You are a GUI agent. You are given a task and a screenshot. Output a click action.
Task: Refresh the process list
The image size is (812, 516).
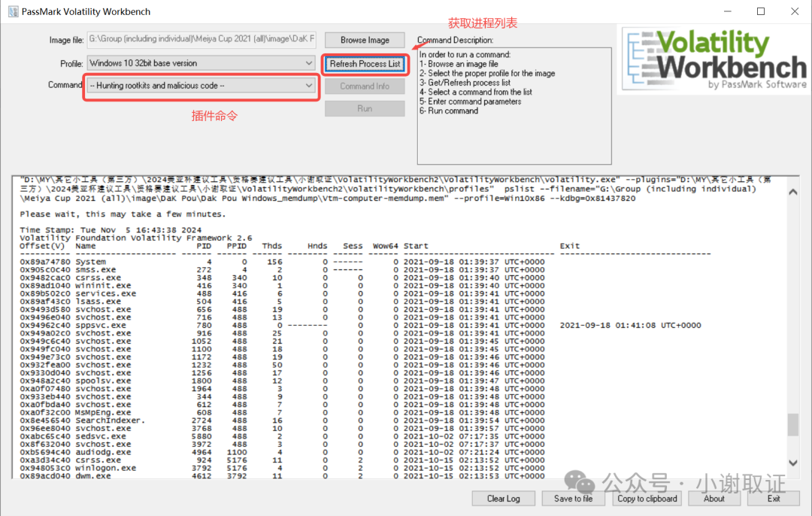pyautogui.click(x=365, y=64)
